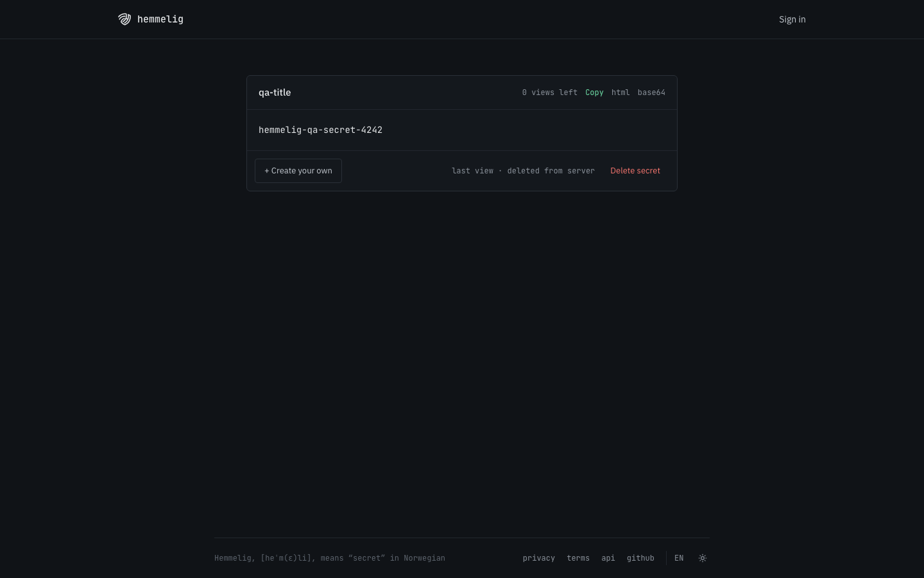This screenshot has height=578, width=924.
Task: Click the hemmelig logo icon
Action: 124,19
